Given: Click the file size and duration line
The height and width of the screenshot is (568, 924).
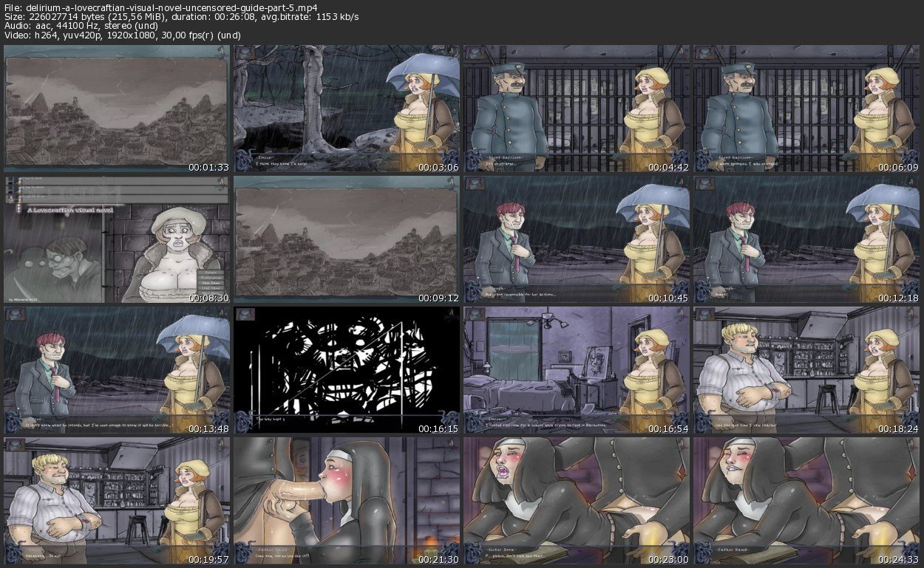Looking at the screenshot, I should pyautogui.click(x=182, y=17).
